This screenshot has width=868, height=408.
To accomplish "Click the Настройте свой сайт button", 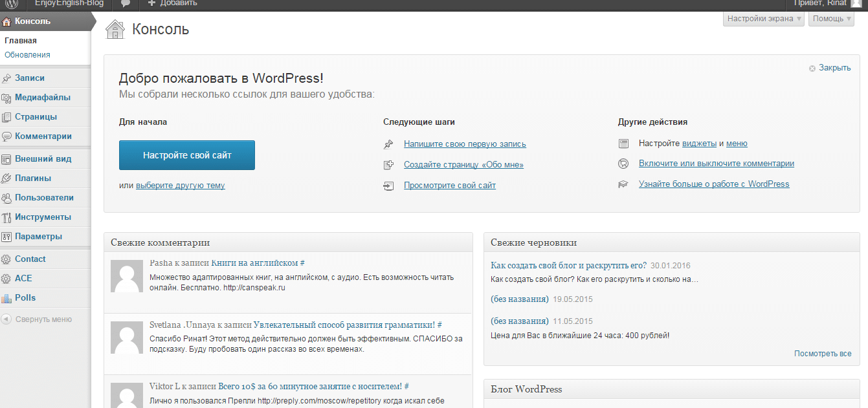I will (187, 155).
